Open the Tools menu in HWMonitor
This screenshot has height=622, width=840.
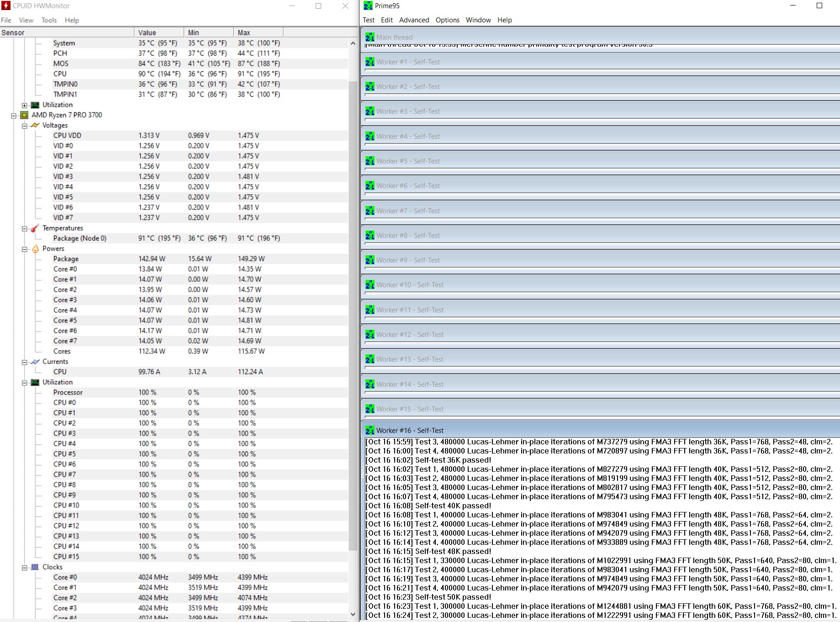pyautogui.click(x=49, y=20)
